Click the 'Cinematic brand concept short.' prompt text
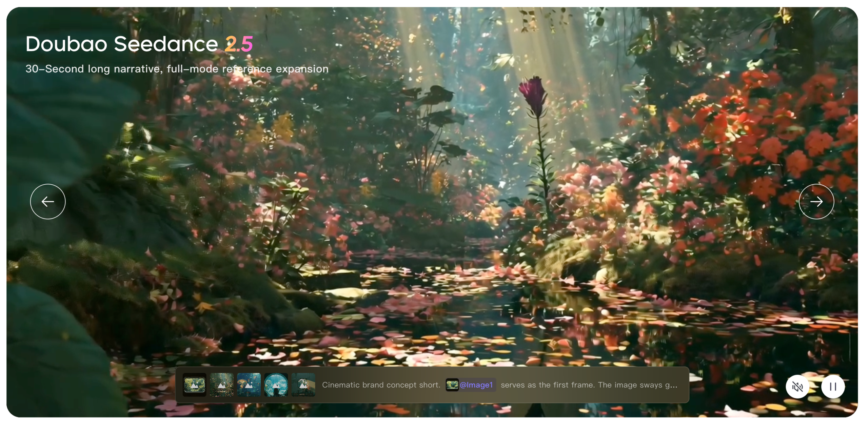The image size is (868, 428). 381,385
